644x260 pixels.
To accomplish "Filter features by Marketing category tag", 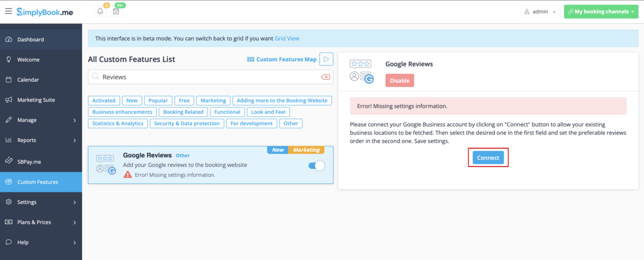I will pos(213,100).
